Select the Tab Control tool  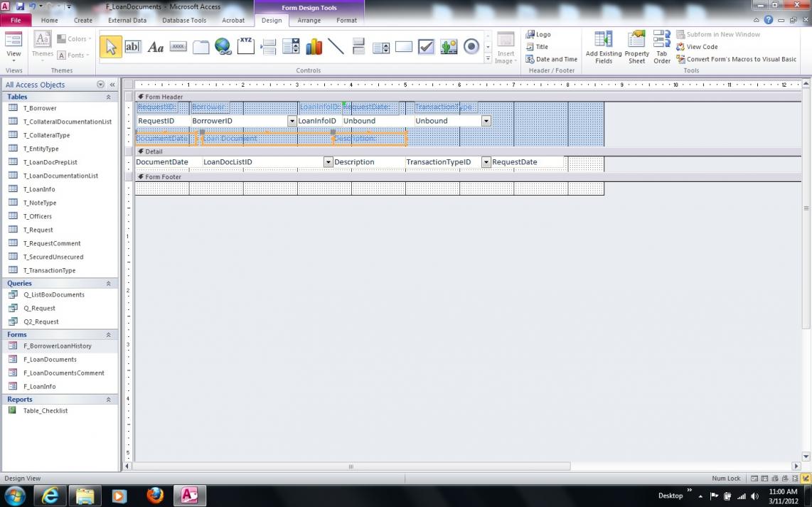click(x=201, y=47)
